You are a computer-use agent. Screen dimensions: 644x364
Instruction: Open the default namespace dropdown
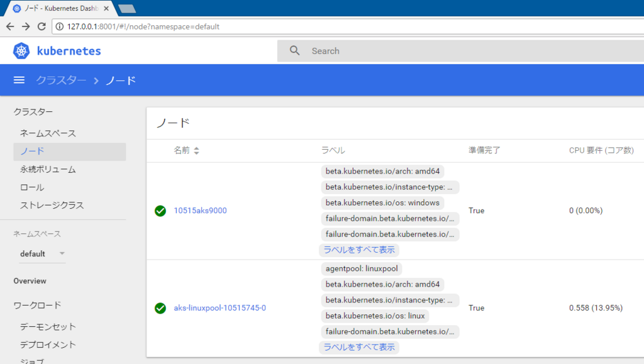(x=43, y=253)
